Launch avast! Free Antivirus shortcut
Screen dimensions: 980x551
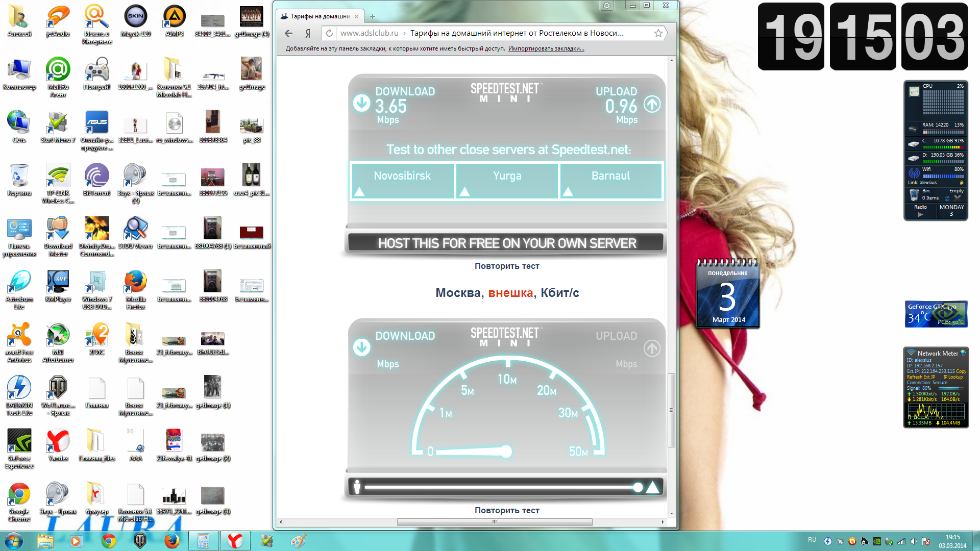click(x=19, y=342)
